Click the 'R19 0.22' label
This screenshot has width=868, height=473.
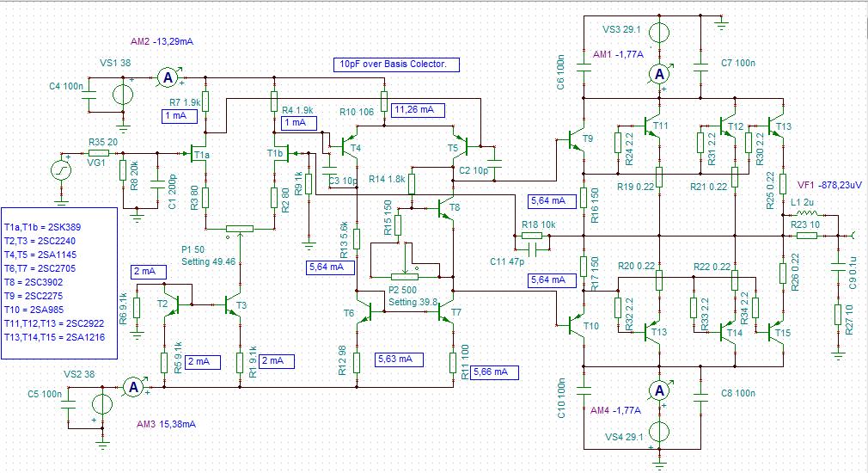(635, 187)
